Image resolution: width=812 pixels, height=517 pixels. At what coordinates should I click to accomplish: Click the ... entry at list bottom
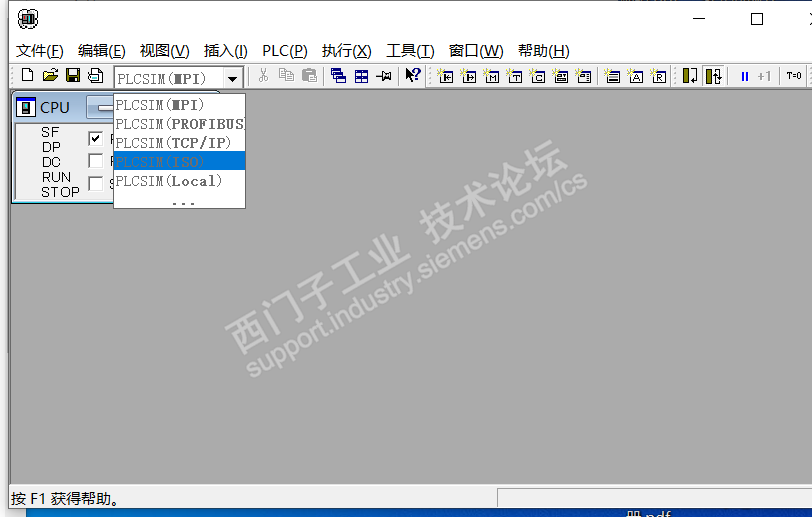183,203
